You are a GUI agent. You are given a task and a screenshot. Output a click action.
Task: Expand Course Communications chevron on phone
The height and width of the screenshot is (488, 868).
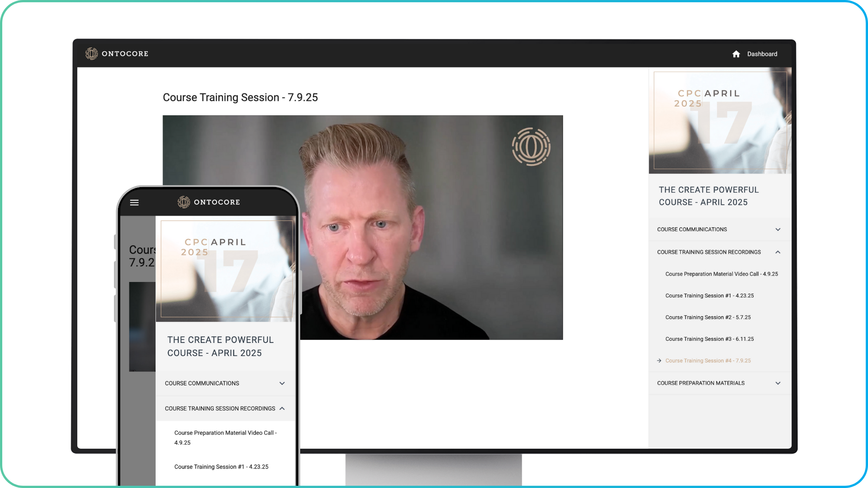point(282,383)
